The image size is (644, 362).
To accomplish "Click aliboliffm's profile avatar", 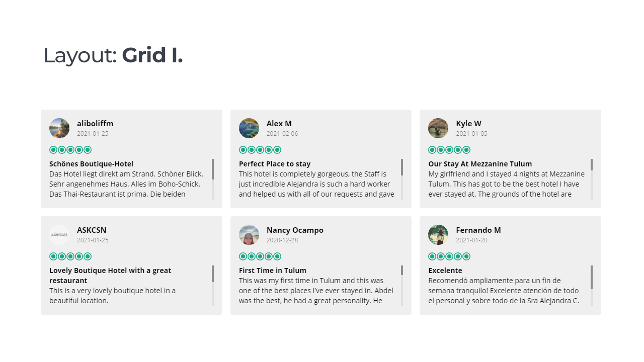I will pyautogui.click(x=59, y=128).
